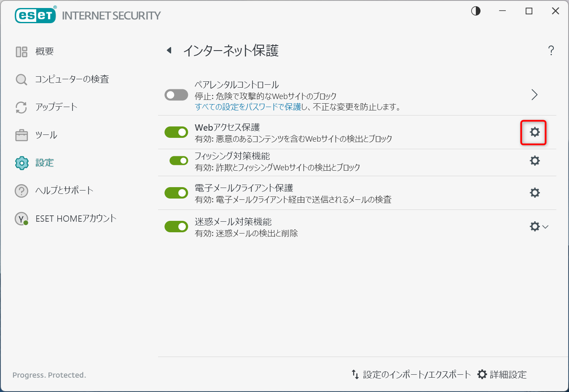Toggle 迷惑メール対策機能 off

tap(176, 226)
